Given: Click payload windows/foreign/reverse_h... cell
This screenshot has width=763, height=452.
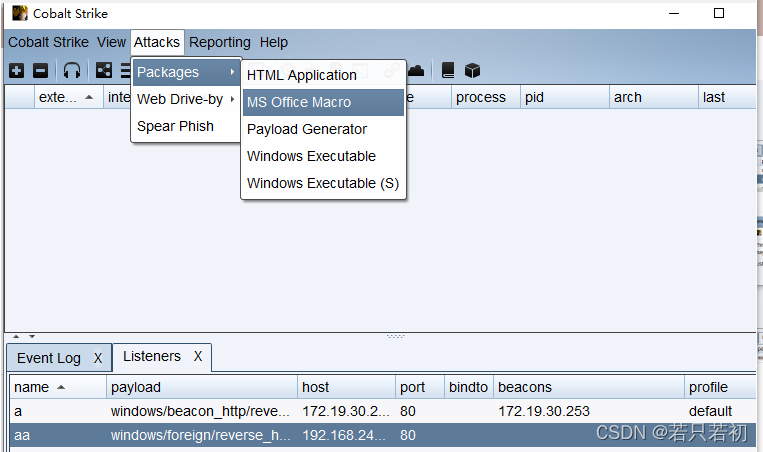Looking at the screenshot, I should 200,435.
